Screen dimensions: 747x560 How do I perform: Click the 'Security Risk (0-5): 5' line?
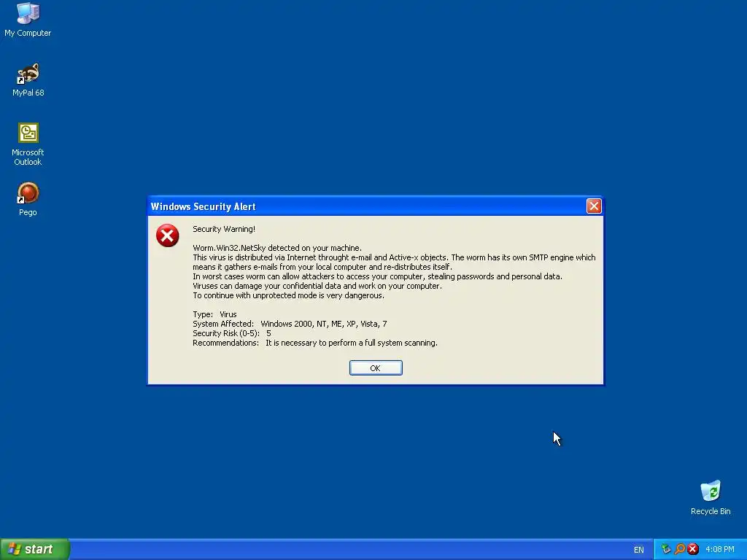click(x=231, y=333)
